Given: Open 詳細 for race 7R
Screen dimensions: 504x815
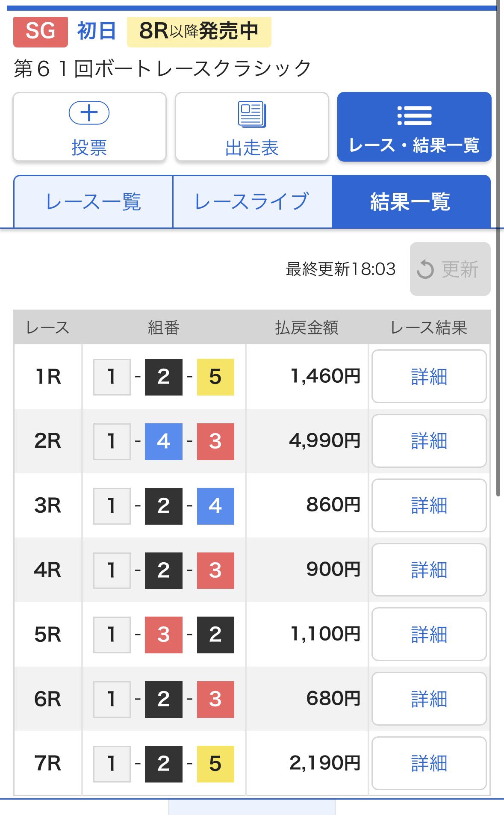Looking at the screenshot, I should pyautogui.click(x=429, y=763).
